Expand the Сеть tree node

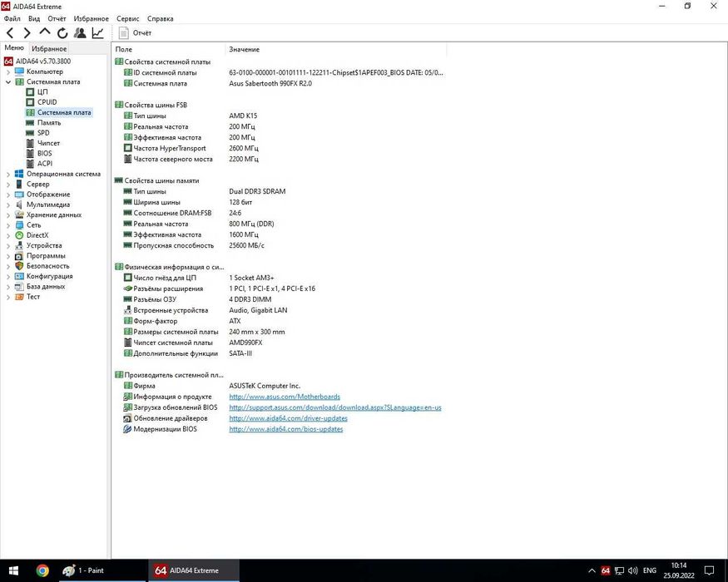click(x=7, y=225)
